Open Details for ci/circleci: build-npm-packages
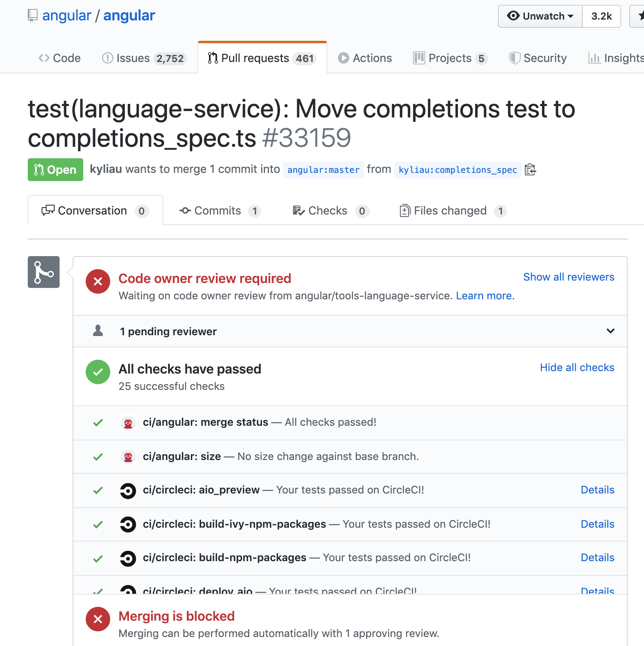Screen dimensions: 644x646 pyautogui.click(x=597, y=558)
